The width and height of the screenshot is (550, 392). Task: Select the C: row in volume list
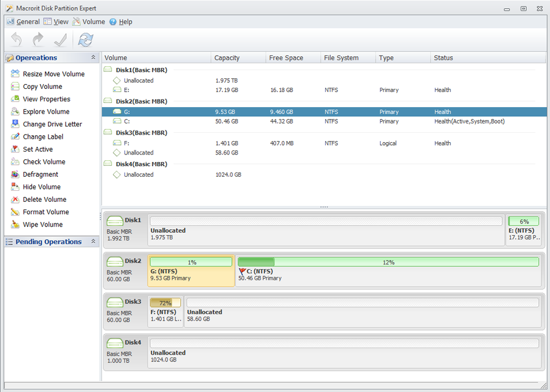point(324,121)
